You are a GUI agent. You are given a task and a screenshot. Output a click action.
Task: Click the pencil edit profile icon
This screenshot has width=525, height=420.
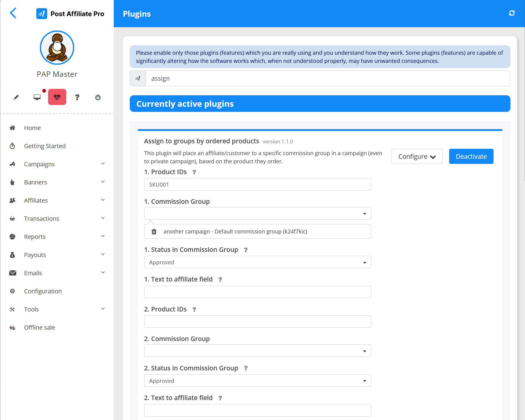(x=16, y=97)
